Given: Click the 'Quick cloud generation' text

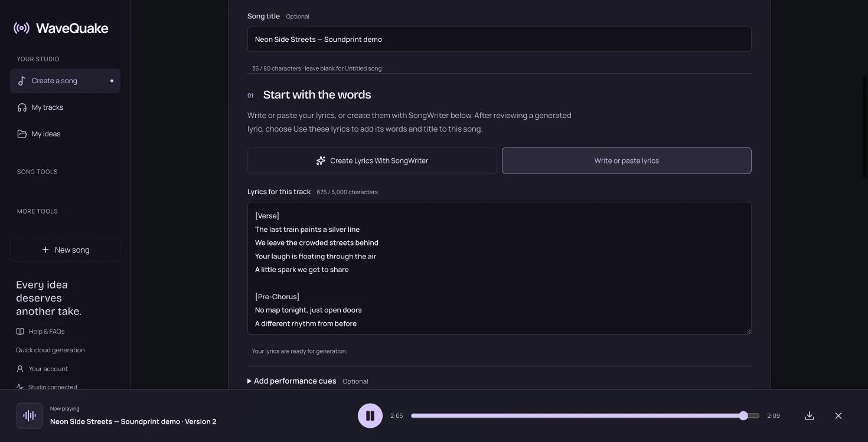Looking at the screenshot, I should pos(50,350).
